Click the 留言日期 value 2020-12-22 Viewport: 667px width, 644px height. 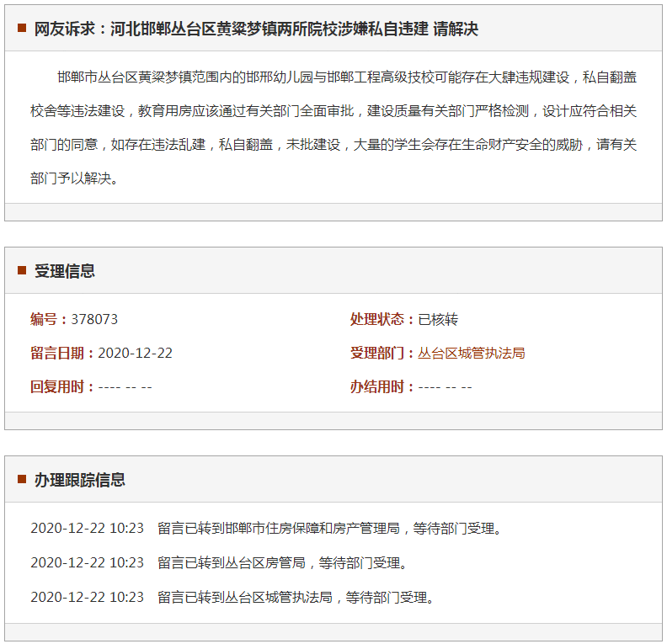coord(136,354)
